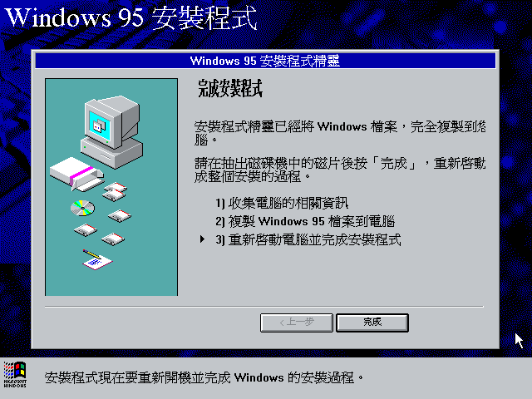This screenshot has width=532, height=399.
Task: Click the notepad with pencil icon
Action: coord(97,260)
